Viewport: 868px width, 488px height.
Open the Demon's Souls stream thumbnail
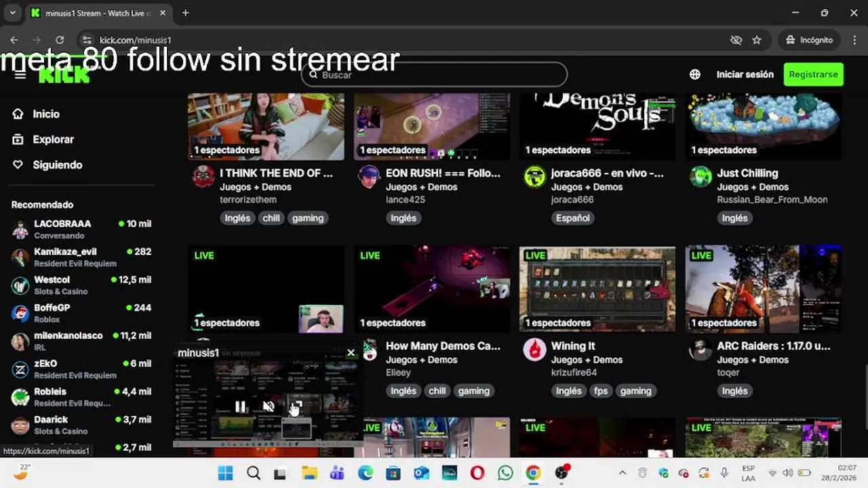coord(597,127)
